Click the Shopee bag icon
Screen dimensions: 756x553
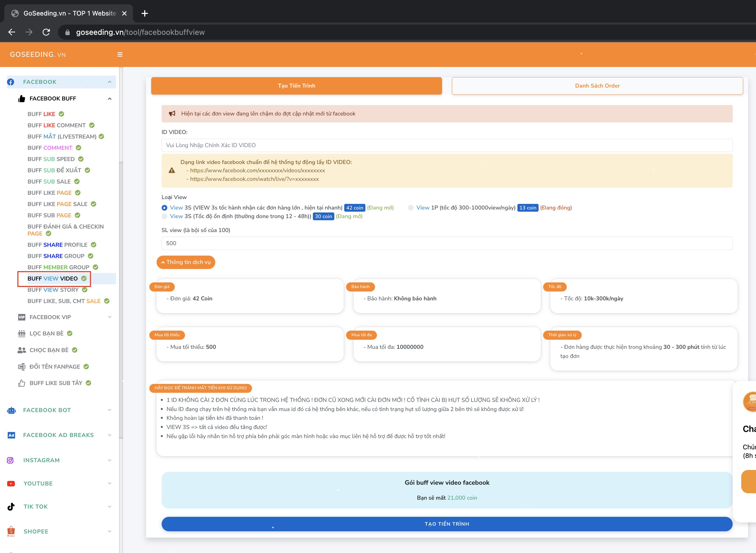tap(11, 531)
